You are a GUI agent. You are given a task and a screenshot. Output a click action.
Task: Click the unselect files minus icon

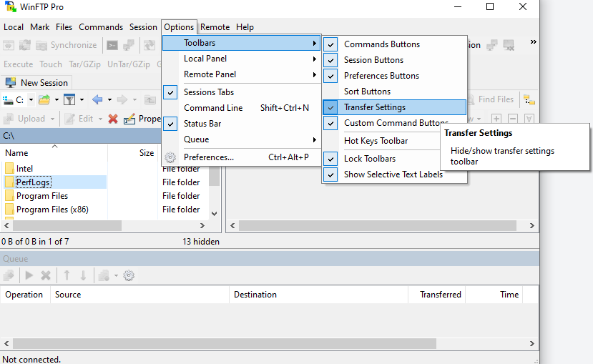[512, 119]
